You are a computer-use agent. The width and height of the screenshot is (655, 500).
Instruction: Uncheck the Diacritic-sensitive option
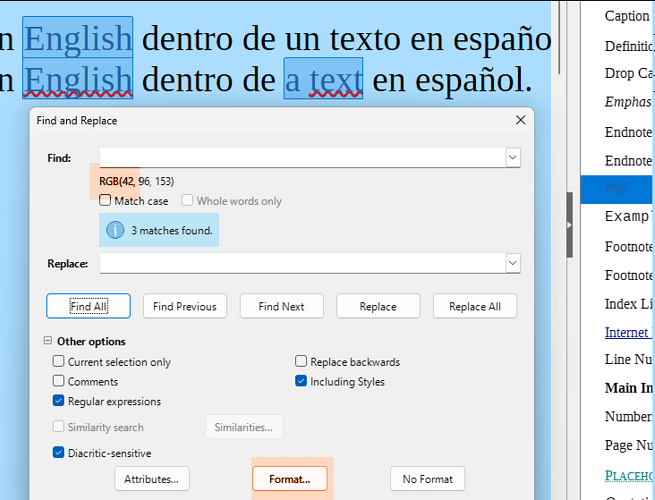[x=58, y=453]
